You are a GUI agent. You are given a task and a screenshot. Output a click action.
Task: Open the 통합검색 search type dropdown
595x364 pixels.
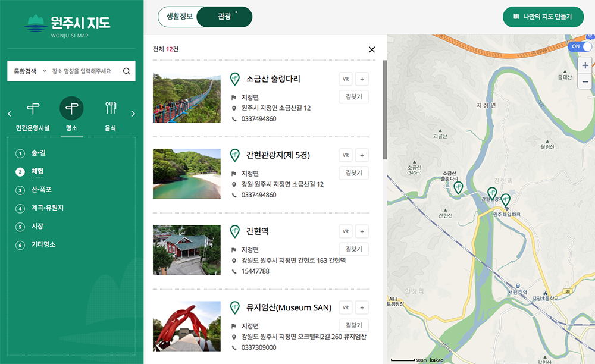(30, 71)
